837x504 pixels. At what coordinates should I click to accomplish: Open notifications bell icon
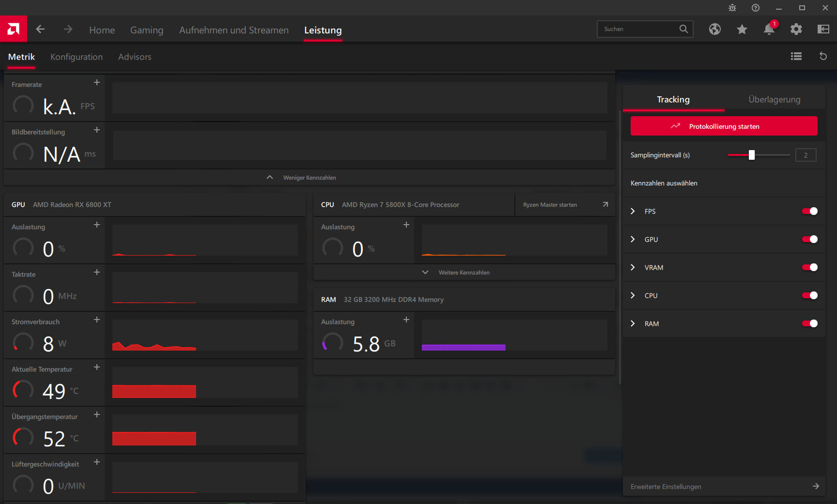(x=769, y=29)
